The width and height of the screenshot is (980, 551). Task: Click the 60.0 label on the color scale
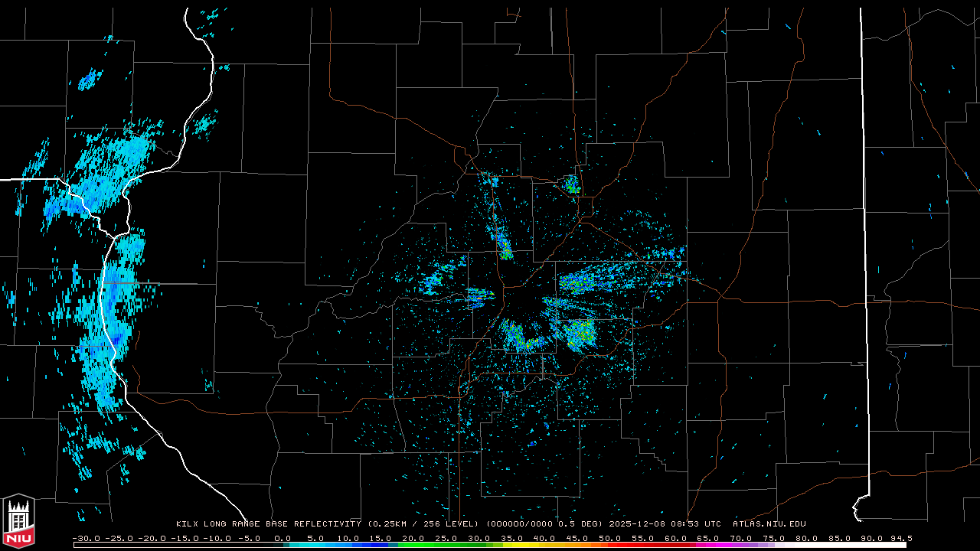point(675,538)
